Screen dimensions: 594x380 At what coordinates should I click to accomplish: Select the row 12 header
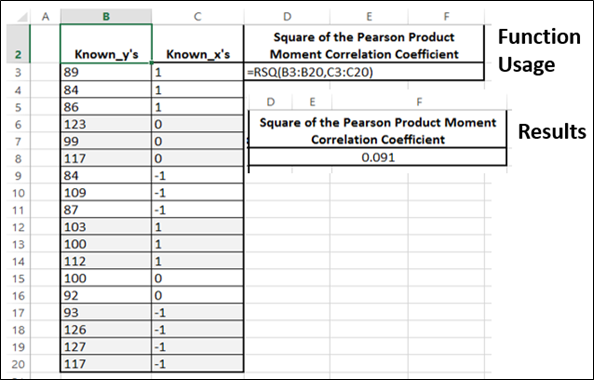tap(18, 227)
